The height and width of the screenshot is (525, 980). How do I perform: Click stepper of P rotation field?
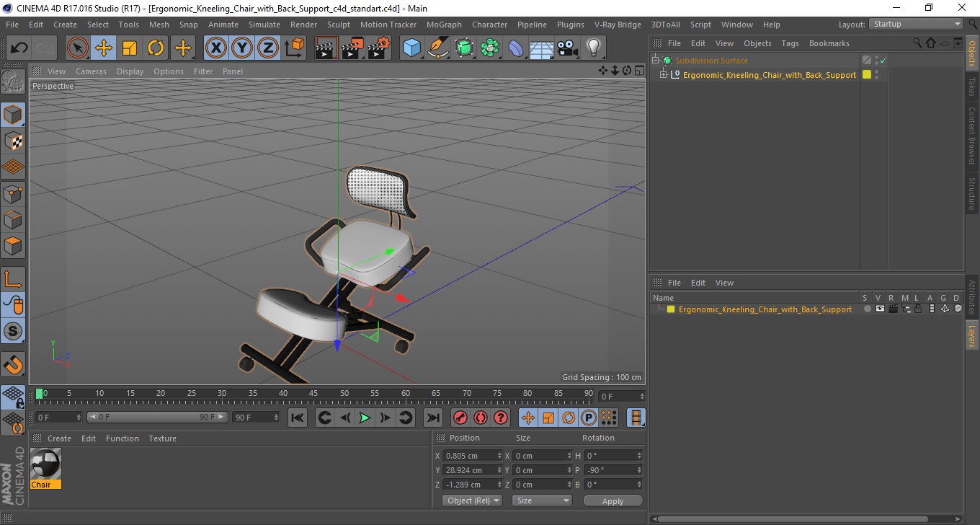coord(638,470)
